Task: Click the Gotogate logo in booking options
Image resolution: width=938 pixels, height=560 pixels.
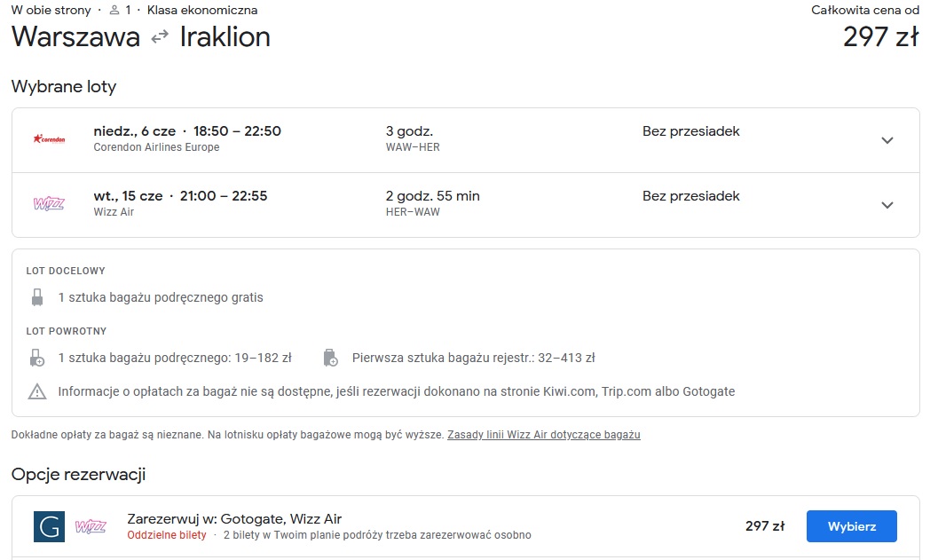Action: click(49, 526)
